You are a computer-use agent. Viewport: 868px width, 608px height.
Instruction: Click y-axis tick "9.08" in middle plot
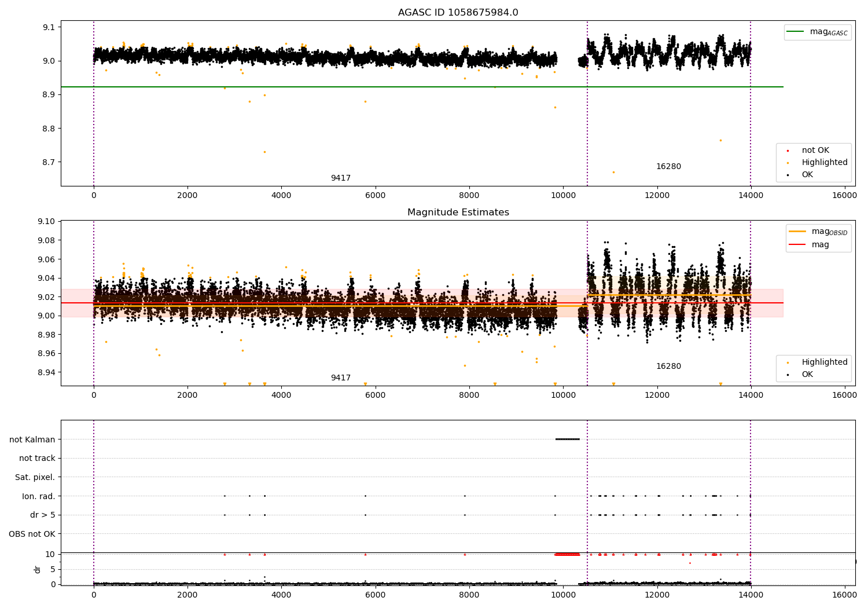click(46, 240)
